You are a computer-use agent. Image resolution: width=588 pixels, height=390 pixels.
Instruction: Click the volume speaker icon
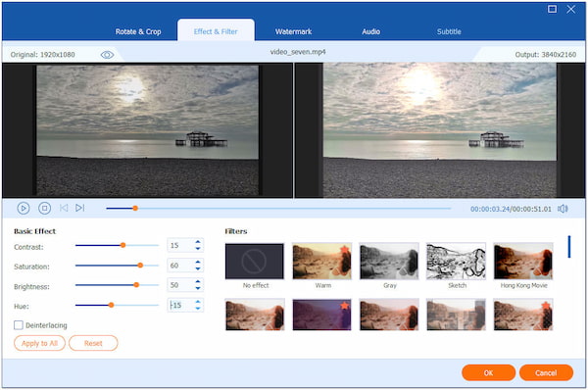(563, 209)
